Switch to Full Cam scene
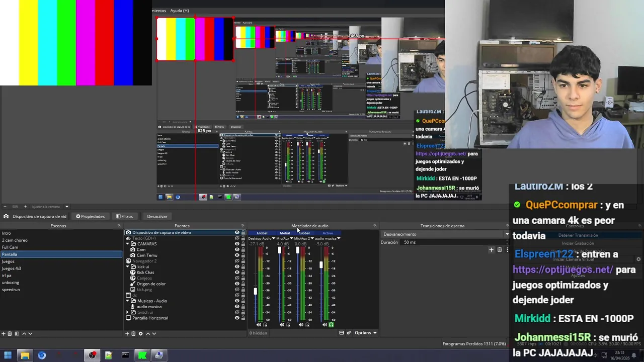The width and height of the screenshot is (644, 362). (60, 247)
